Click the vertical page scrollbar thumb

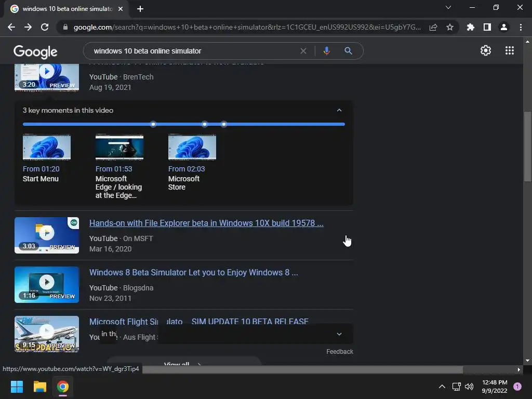point(527,147)
